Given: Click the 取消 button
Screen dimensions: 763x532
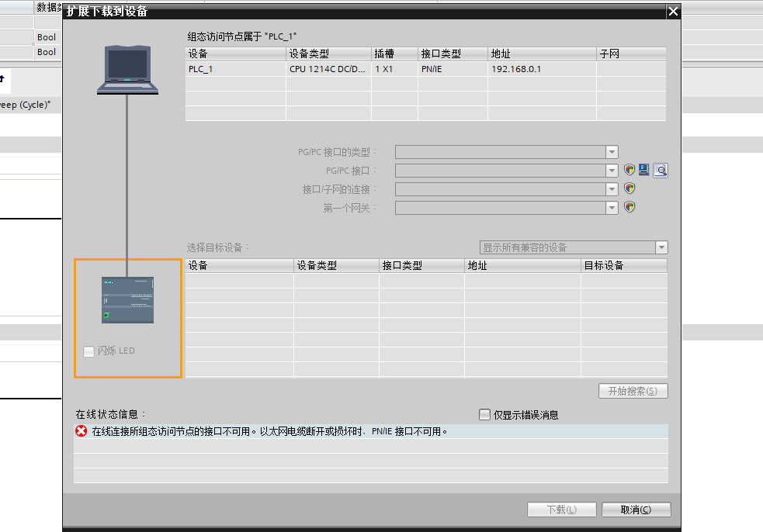Looking at the screenshot, I should click(x=636, y=510).
